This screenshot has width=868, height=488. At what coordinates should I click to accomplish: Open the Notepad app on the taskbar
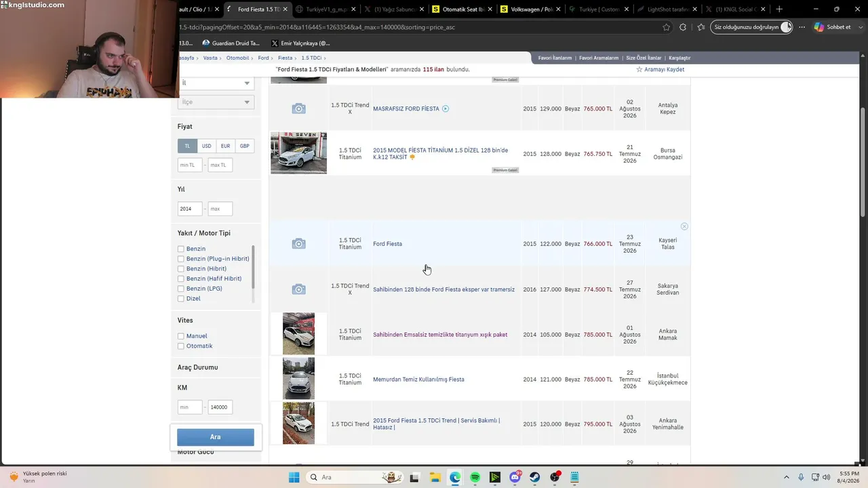tap(575, 477)
